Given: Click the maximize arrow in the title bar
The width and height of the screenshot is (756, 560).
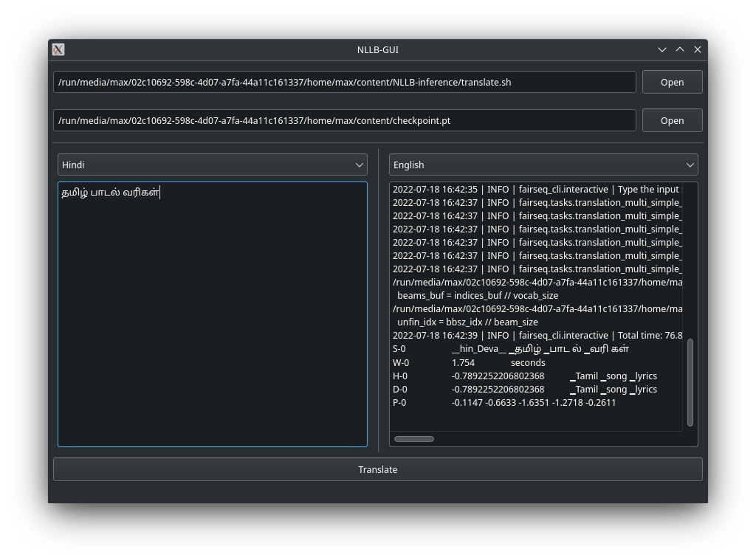Looking at the screenshot, I should click(680, 49).
